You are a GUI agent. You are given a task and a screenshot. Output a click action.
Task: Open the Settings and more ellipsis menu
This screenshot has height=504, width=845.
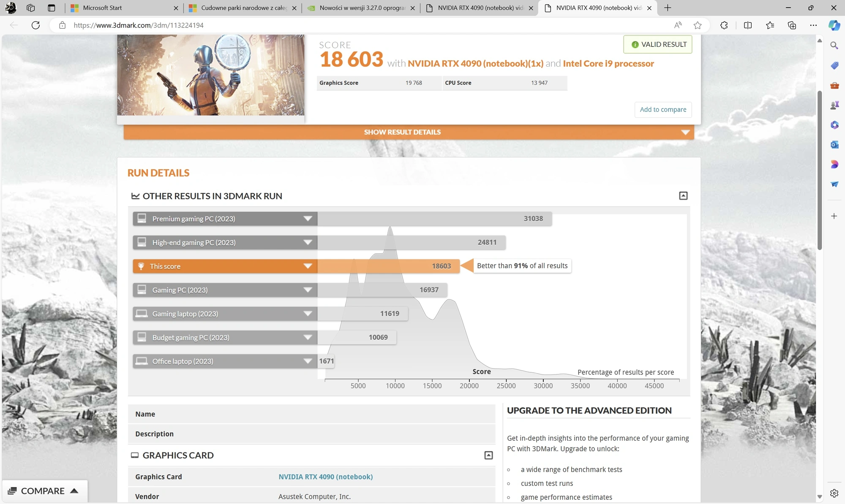[x=813, y=25]
